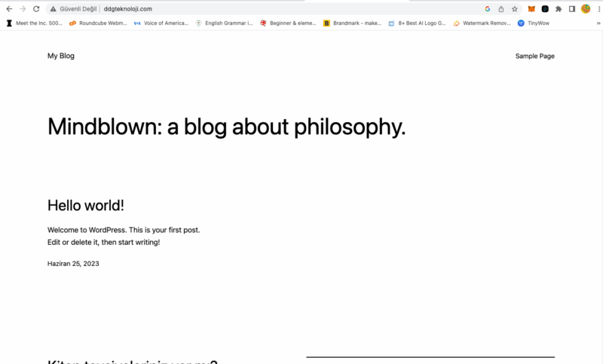This screenshot has width=603, height=364.
Task: Open the Extensions puzzle piece menu
Action: pos(559,9)
